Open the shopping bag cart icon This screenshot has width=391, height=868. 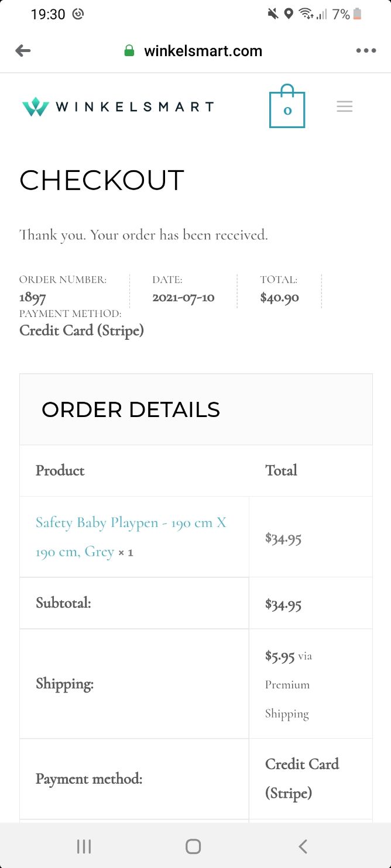tap(287, 106)
